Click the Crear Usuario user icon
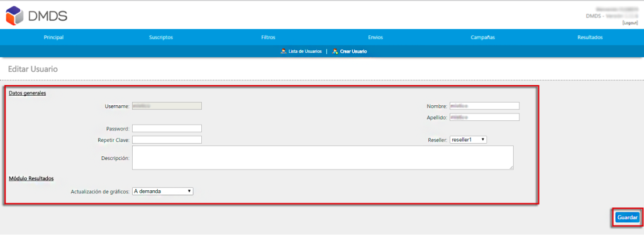The image size is (644, 235). [335, 52]
